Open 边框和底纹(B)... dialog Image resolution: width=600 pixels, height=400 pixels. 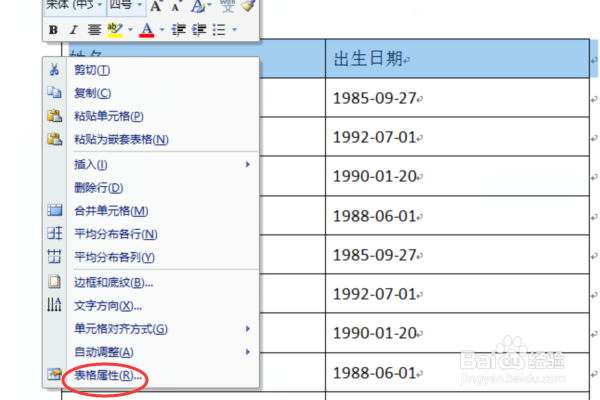coord(152,282)
